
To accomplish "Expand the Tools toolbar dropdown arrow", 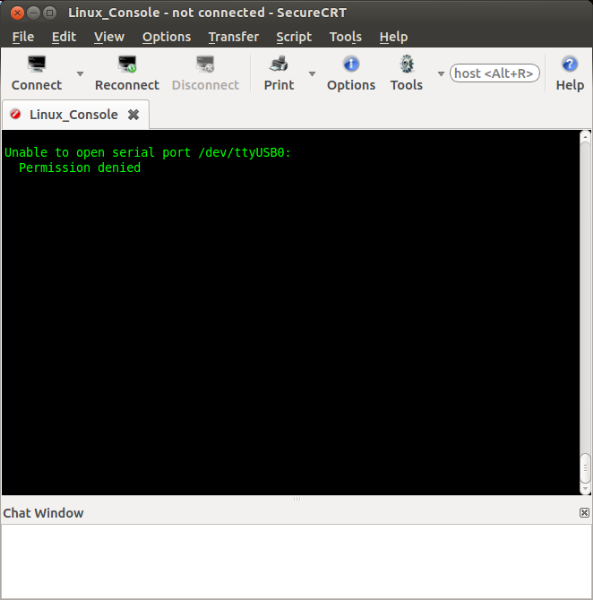I will [441, 73].
